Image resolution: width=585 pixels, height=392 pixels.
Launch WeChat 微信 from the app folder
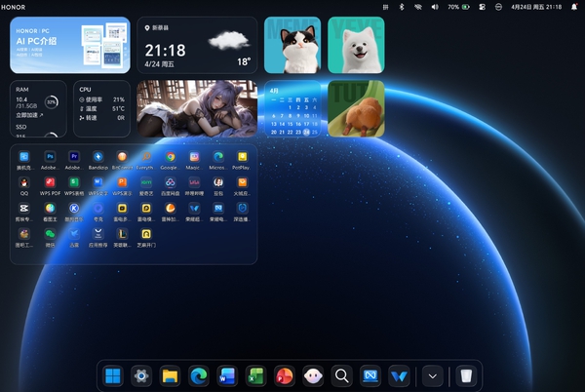[x=50, y=234]
